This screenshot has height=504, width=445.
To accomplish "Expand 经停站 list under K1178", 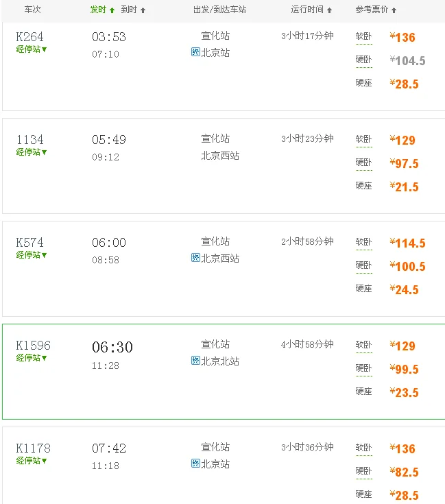I will (32, 461).
